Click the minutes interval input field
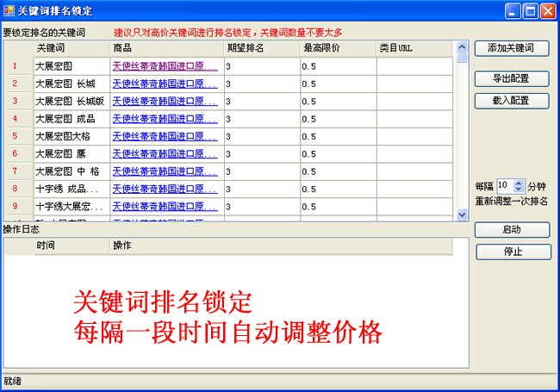 tap(503, 186)
